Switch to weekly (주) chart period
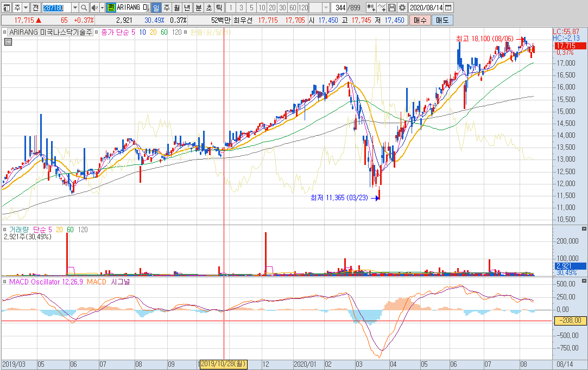The width and height of the screenshot is (588, 370). coord(167,8)
